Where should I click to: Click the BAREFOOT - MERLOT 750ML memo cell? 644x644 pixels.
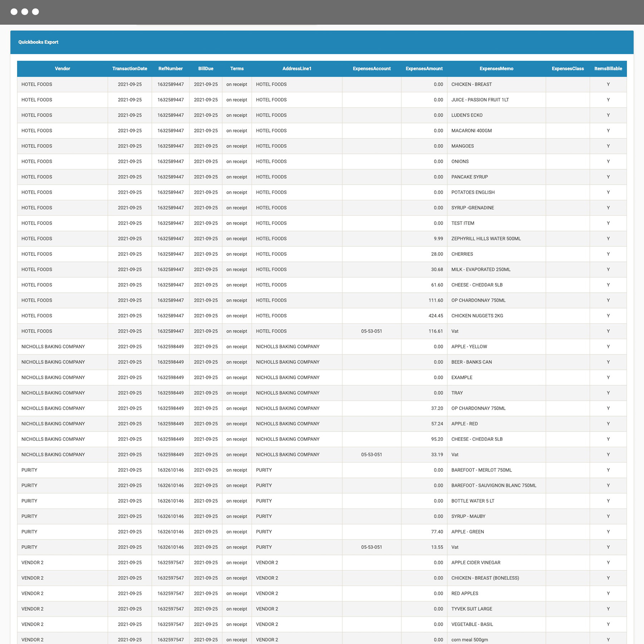pos(482,470)
